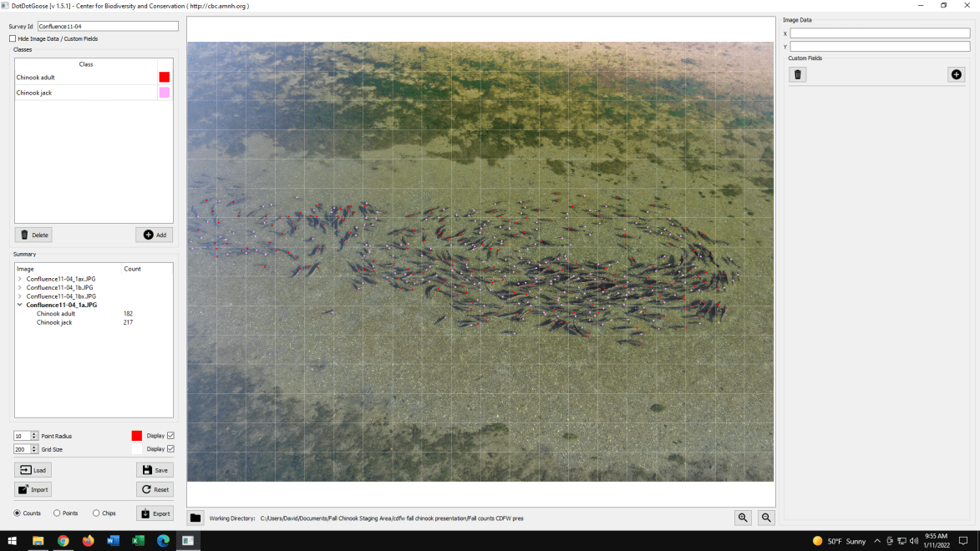Screen dimensions: 980x551
Task: Export counts using the Export button
Action: click(155, 513)
